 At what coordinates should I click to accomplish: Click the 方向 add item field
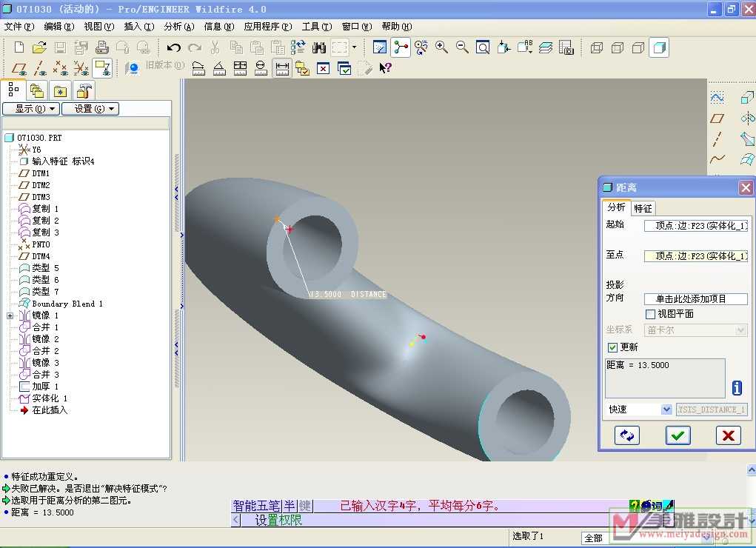tap(696, 299)
